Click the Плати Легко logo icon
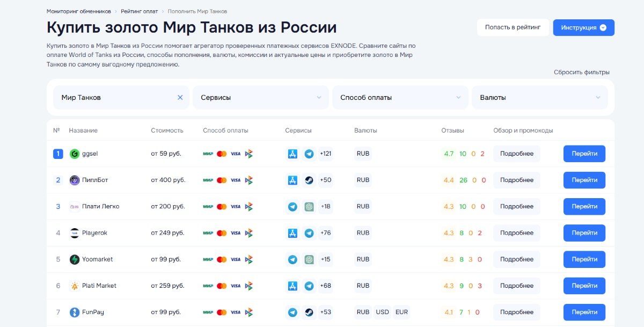Screen dimensions: 644x327 [x=75, y=206]
